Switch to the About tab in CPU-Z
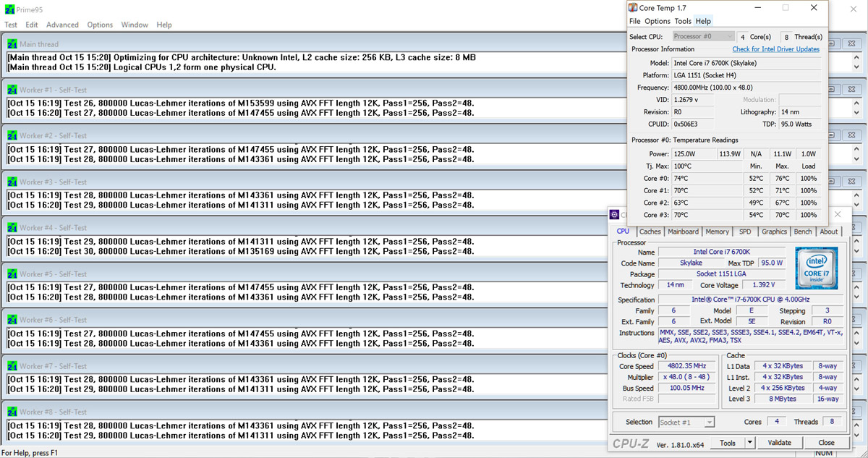868x458 pixels. (829, 232)
